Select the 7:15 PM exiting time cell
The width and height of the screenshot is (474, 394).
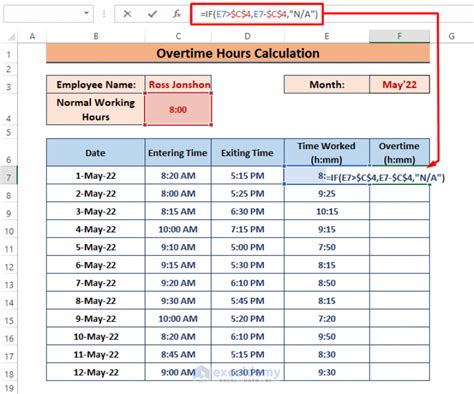248,229
